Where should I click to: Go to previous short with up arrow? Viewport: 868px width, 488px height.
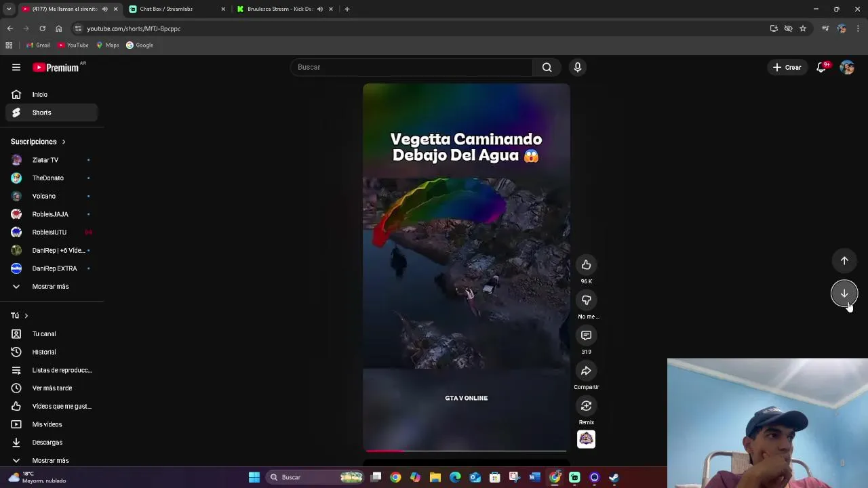click(844, 261)
